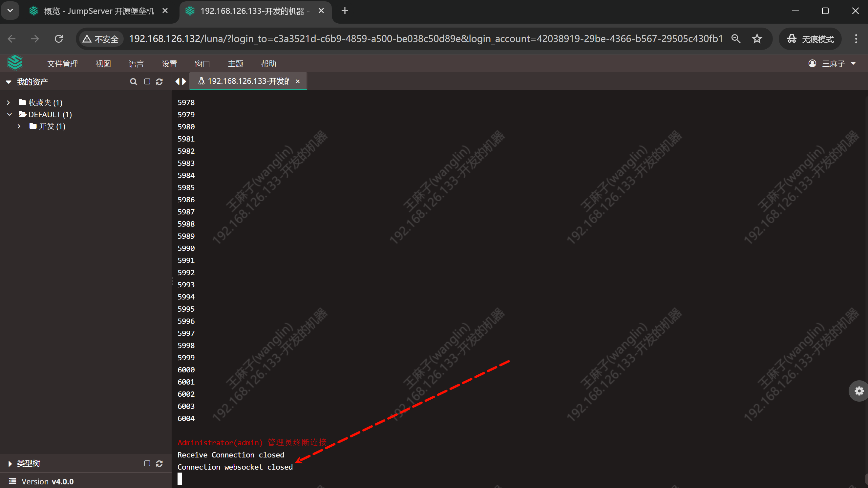Screen dimensions: 868x488
Task: Toggle the square checkbox in 我的资产 header
Action: coord(147,82)
